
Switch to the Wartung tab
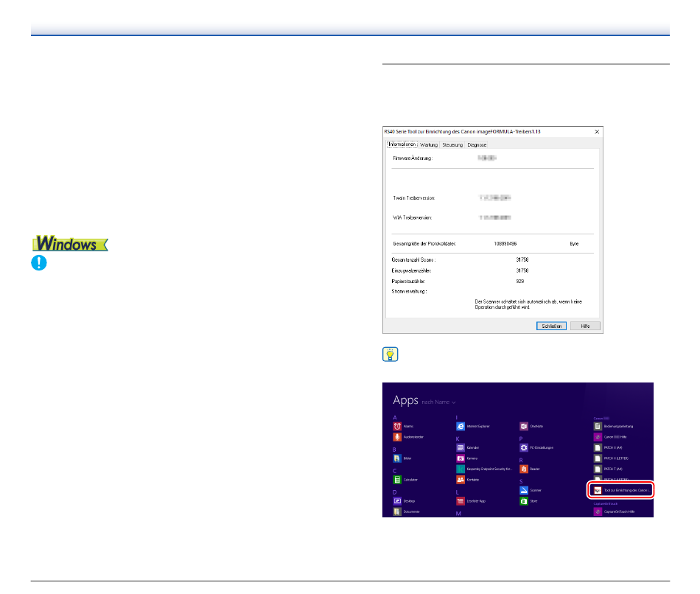click(x=429, y=144)
